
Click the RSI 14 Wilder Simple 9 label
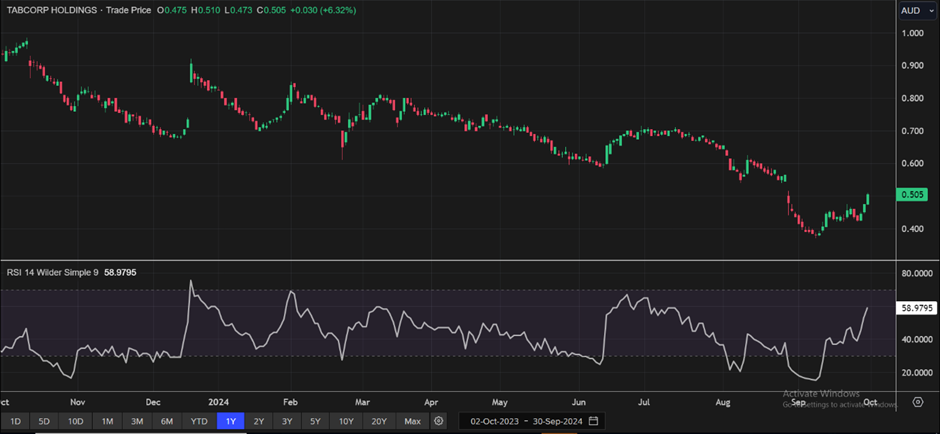tap(53, 272)
